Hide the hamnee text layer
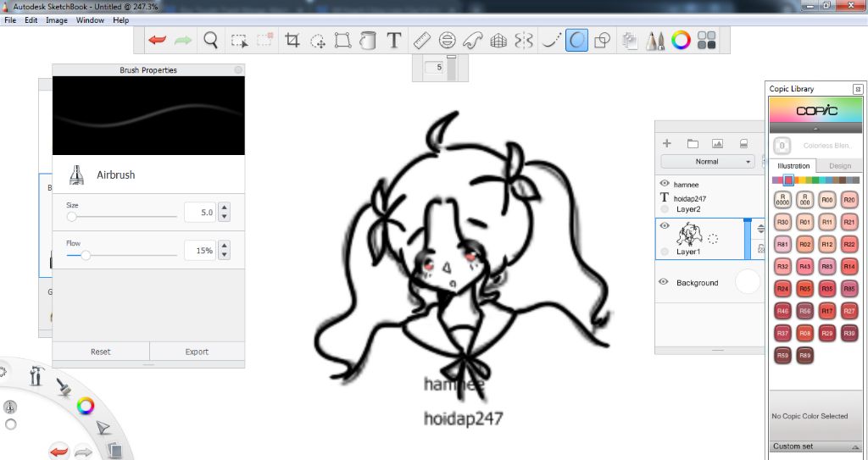This screenshot has height=460, width=868. pos(665,184)
